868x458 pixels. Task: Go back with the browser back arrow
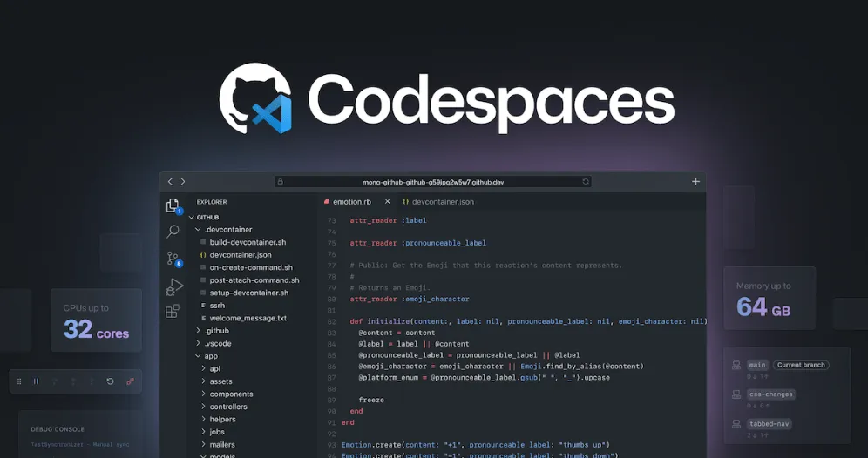[171, 181]
